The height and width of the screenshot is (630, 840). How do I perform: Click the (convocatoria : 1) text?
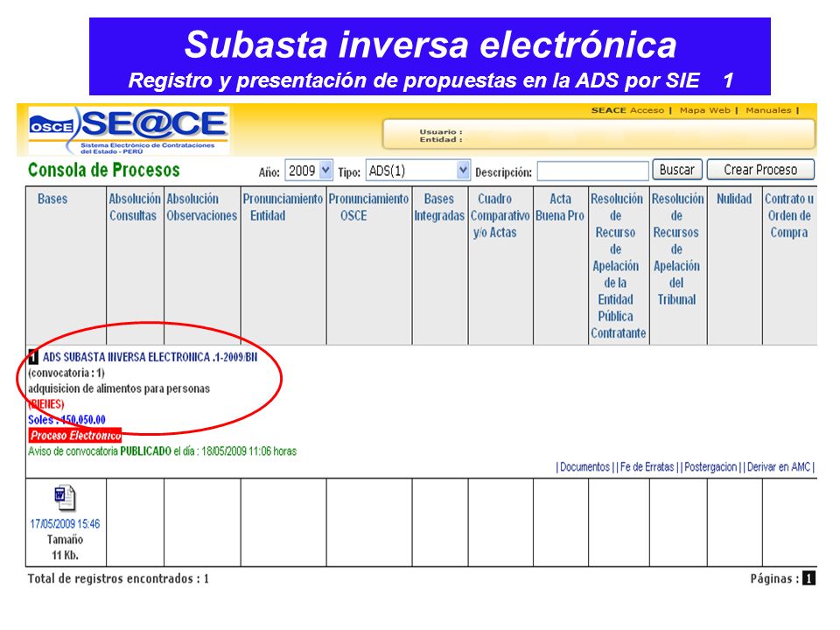(66, 373)
